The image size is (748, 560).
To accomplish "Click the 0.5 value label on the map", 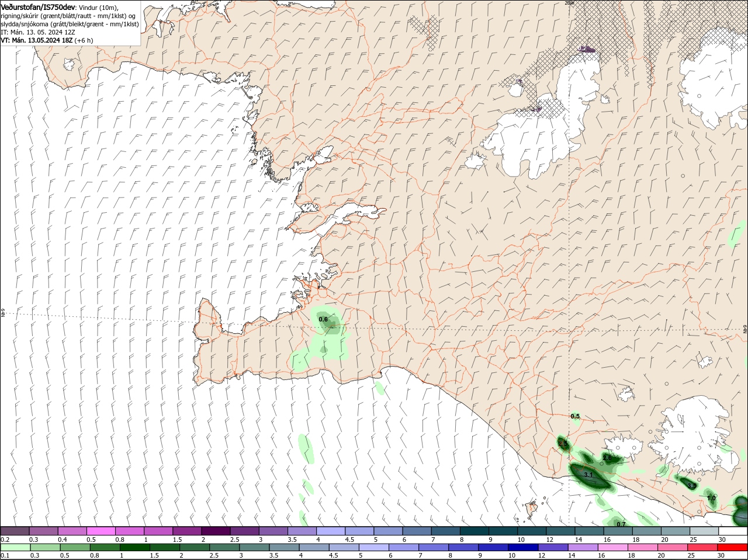I will click(575, 416).
